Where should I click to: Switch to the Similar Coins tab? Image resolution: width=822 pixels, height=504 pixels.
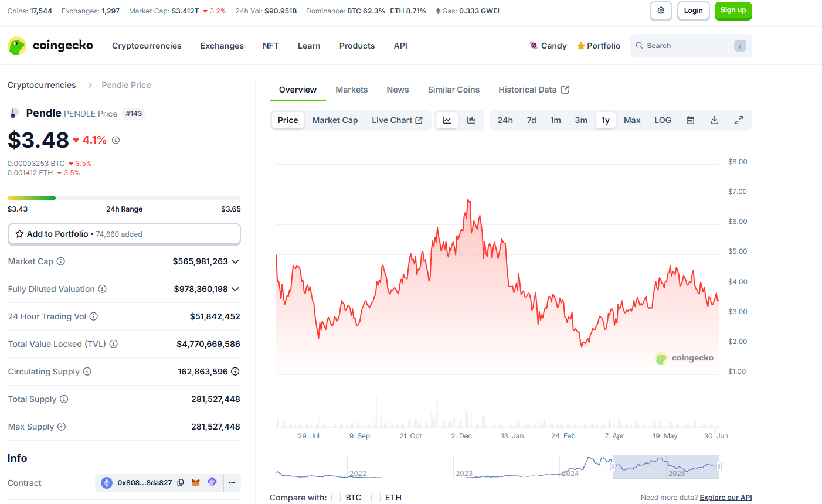(454, 90)
